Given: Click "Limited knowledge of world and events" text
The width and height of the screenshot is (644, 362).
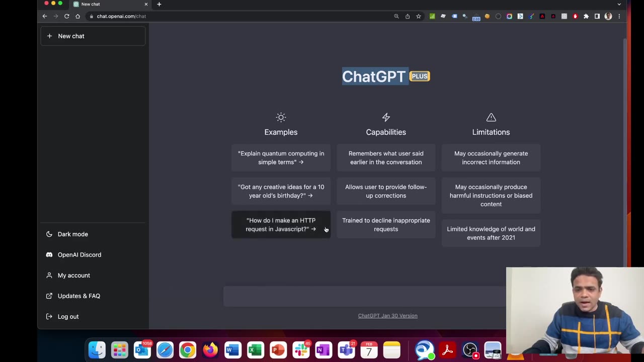Looking at the screenshot, I should pos(491,233).
